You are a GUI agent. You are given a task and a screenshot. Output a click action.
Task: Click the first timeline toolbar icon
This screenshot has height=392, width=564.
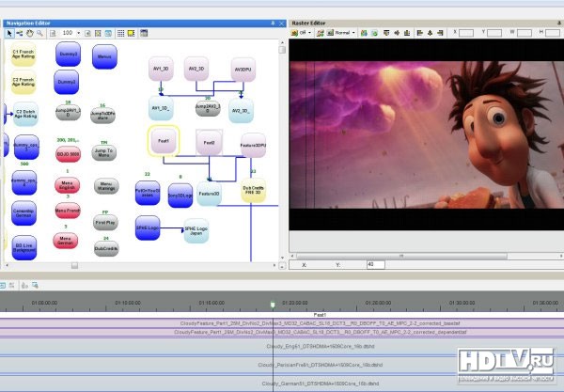coord(3,286)
